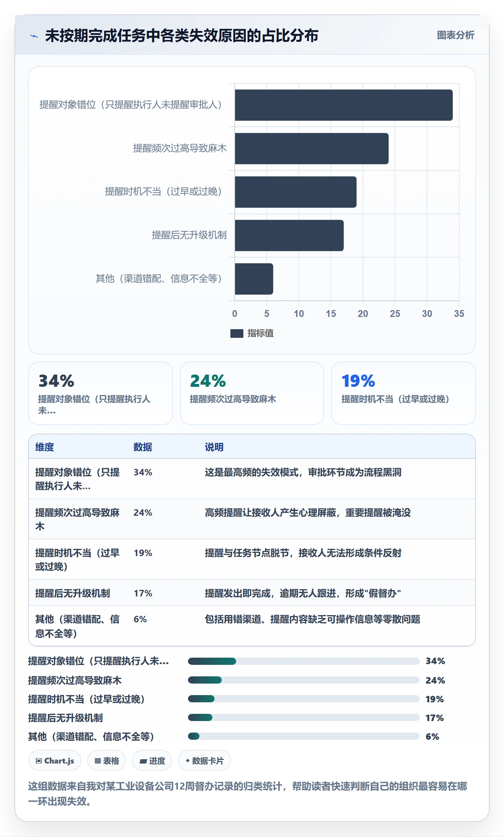
Task: Toggle the 指标值 legend color swatch
Action: tap(237, 334)
